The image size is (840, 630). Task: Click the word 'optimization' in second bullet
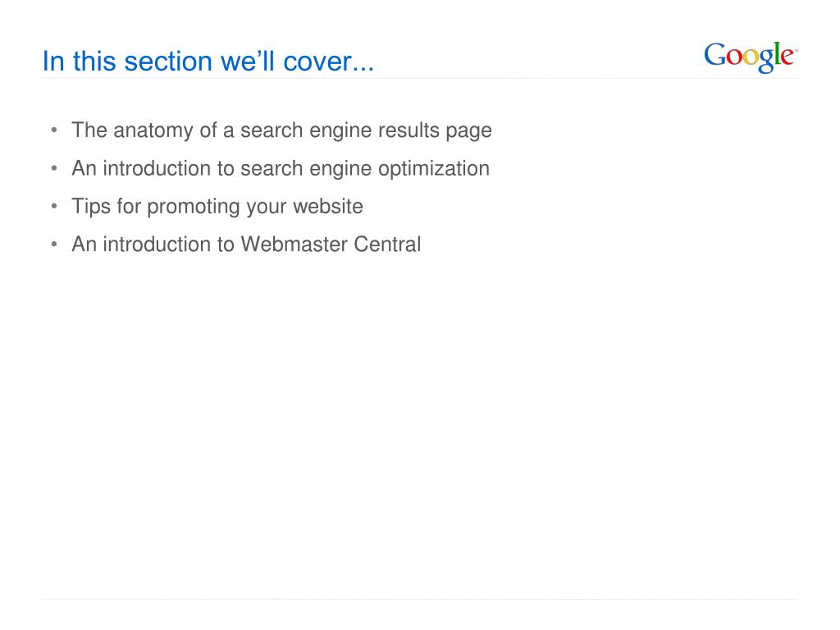coord(434,169)
